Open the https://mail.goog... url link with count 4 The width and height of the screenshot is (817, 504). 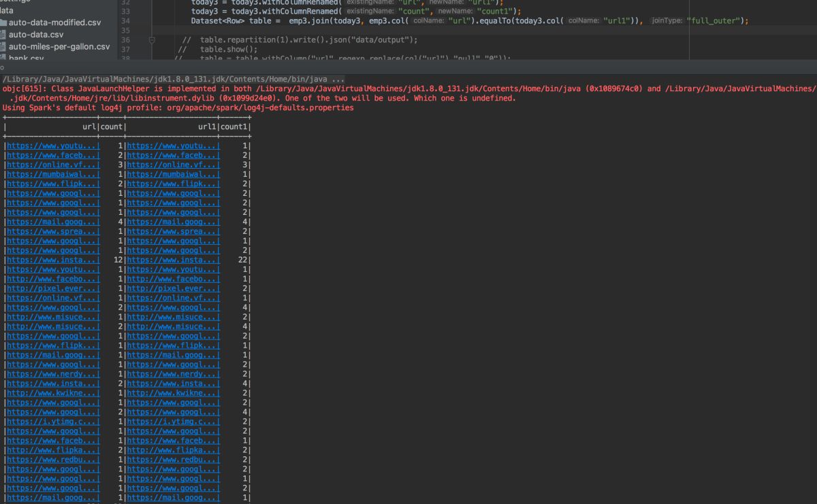52,222
